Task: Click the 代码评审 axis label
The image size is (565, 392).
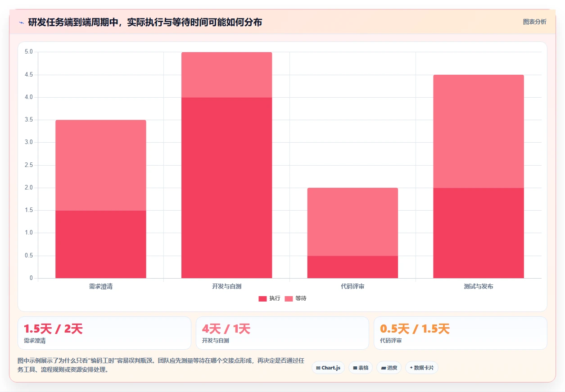Action: pos(353,287)
